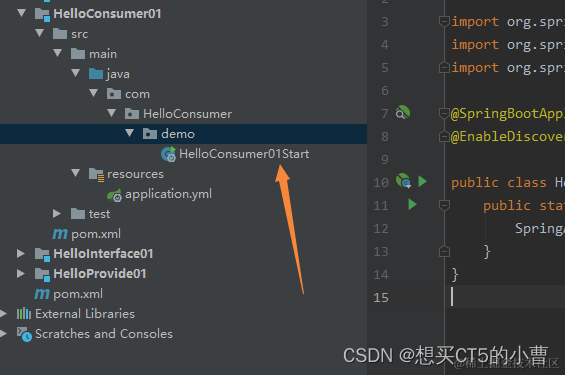This screenshot has width=565, height=375.
Task: Expand External Libraries node arrow
Action: (x=3, y=313)
